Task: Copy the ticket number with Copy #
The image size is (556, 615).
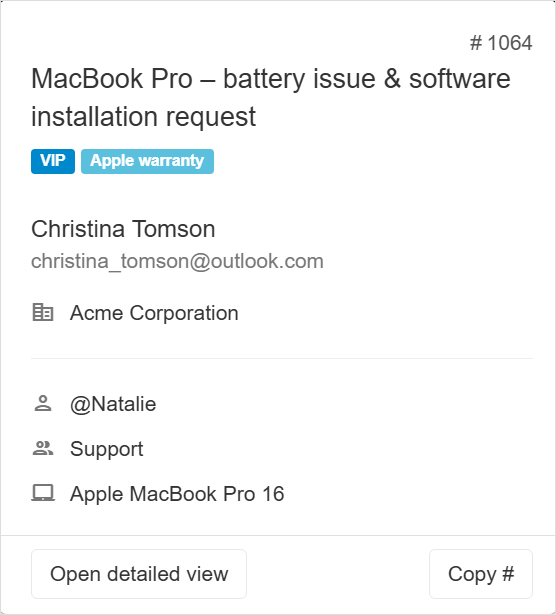Action: click(x=481, y=574)
